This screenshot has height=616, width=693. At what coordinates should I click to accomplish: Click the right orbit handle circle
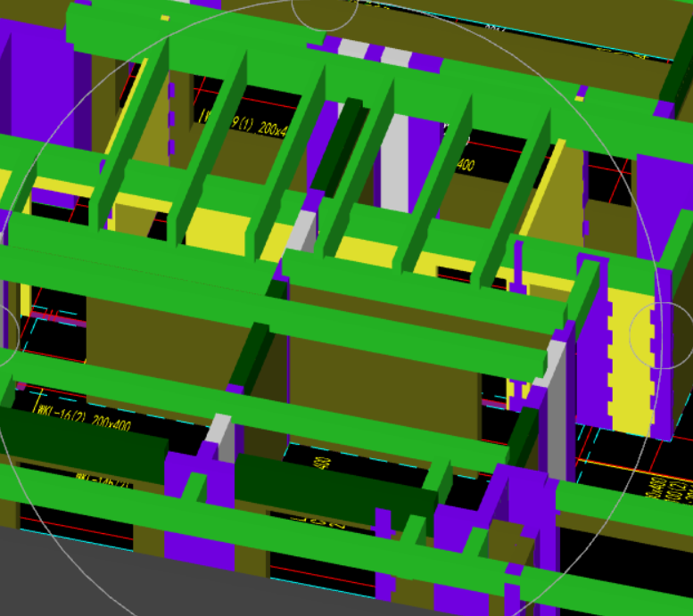pyautogui.click(x=663, y=335)
